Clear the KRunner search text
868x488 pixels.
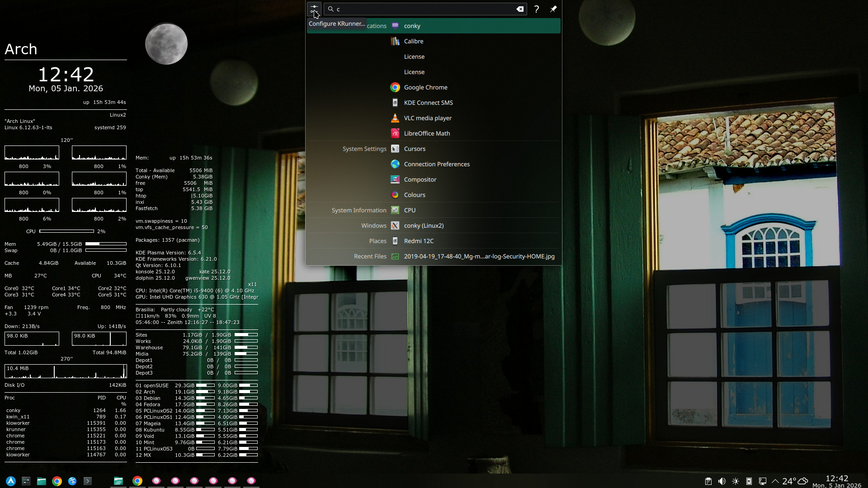point(520,9)
